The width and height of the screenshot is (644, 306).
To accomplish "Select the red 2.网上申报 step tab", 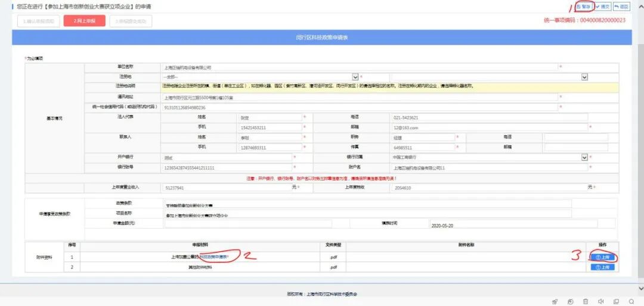I will (85, 21).
